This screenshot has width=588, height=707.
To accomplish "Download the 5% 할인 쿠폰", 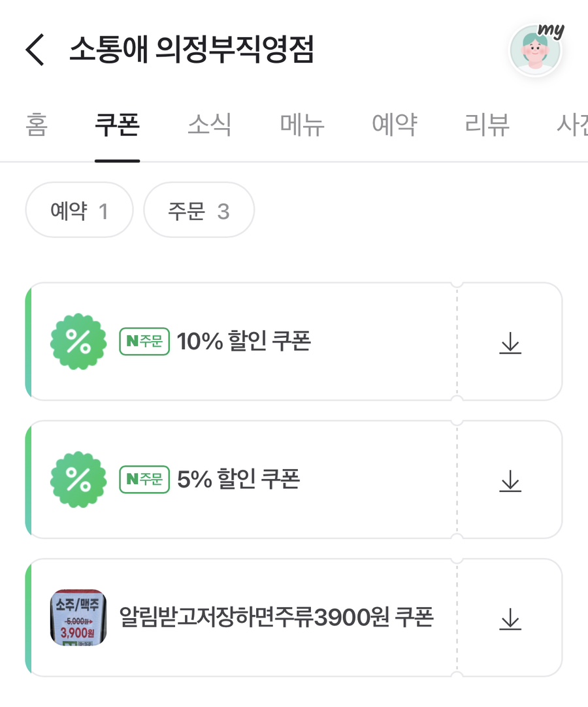I will coord(510,480).
